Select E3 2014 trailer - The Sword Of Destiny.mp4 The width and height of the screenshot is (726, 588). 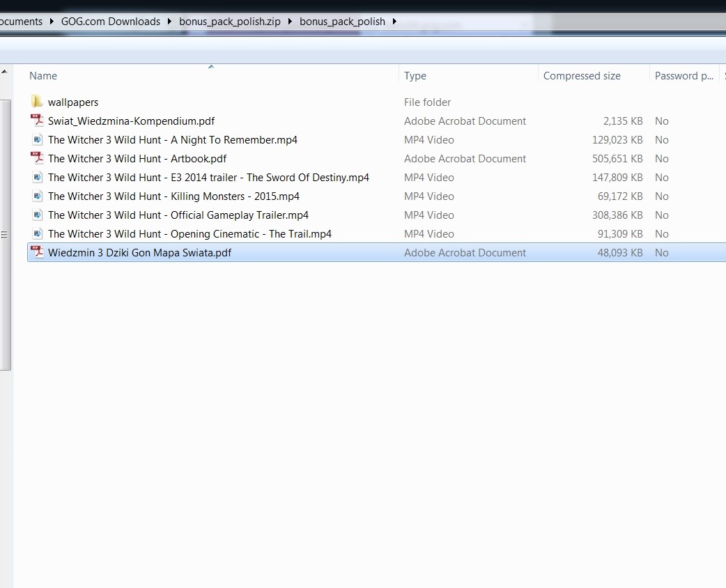pyautogui.click(x=208, y=178)
